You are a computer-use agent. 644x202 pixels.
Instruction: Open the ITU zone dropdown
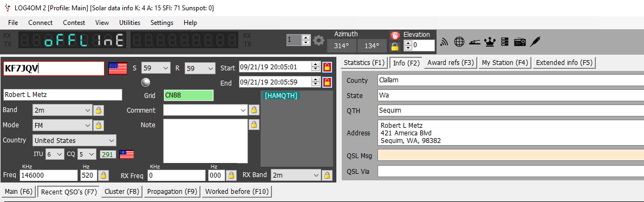55,154
